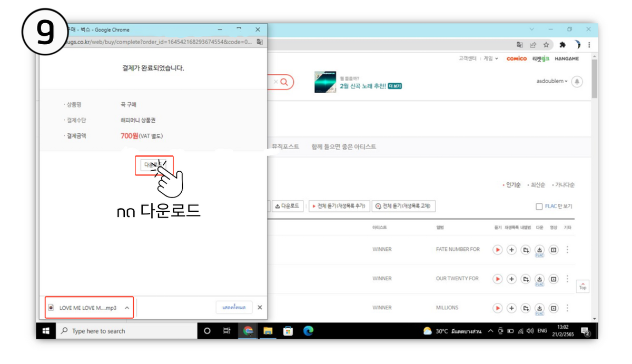Click the red search magnifier icon

284,82
